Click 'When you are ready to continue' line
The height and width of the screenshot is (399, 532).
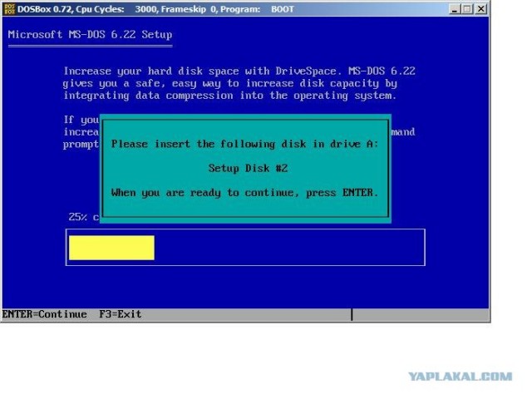[244, 193]
